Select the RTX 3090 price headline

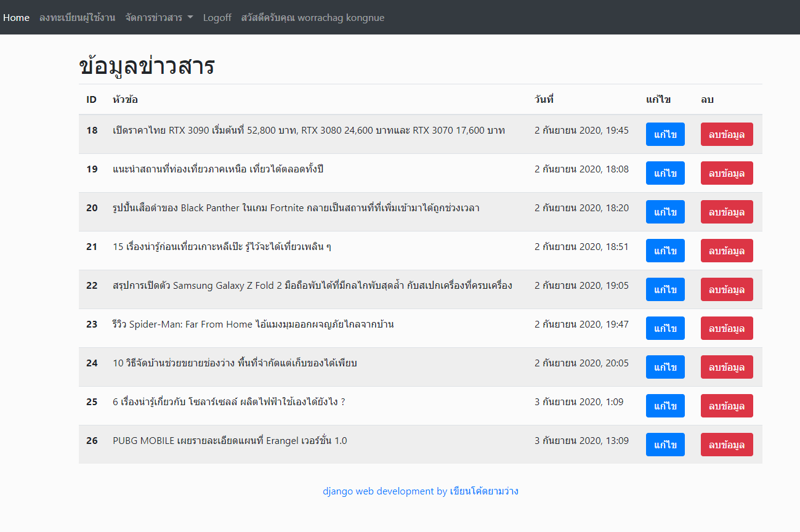(309, 131)
